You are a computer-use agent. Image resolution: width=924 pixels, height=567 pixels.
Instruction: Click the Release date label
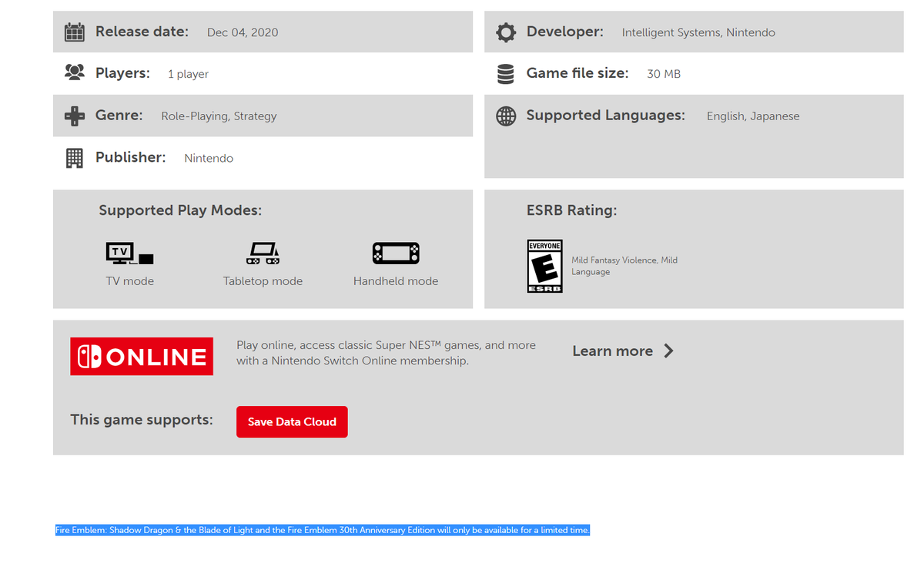pos(142,32)
